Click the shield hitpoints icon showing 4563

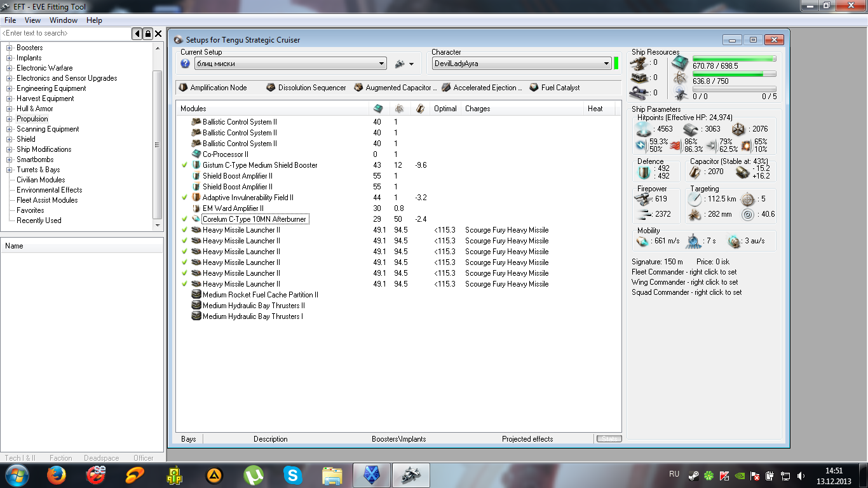pyautogui.click(x=644, y=129)
